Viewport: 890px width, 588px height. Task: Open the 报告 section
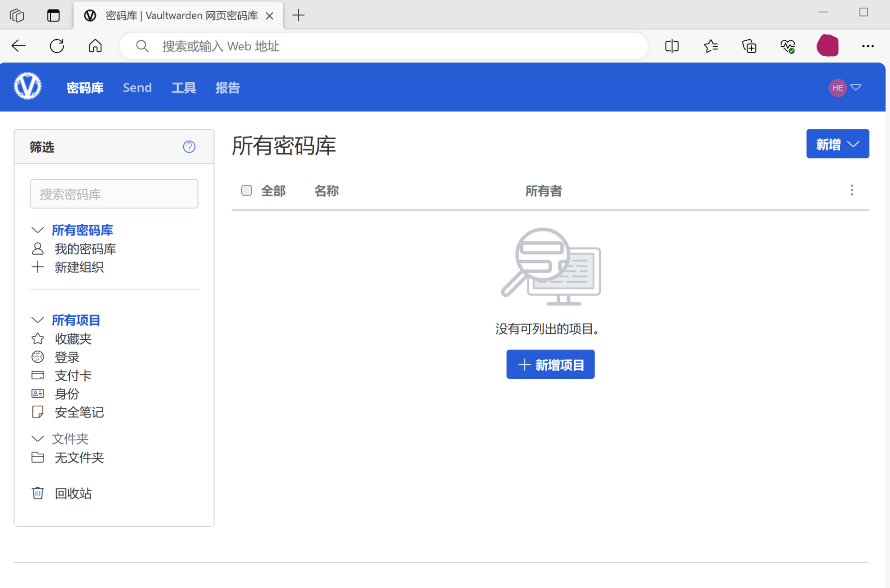(227, 88)
